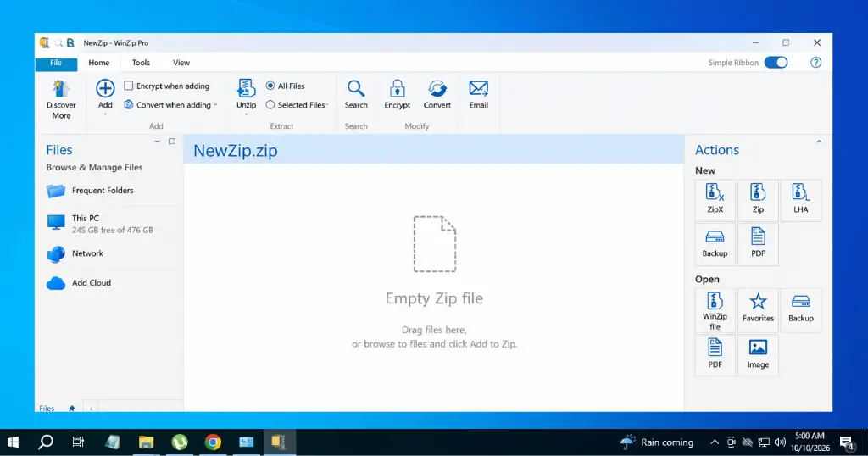Screen dimensions: 868x456
Task: Expand the Unzip dropdown arrow
Action: coord(247,114)
